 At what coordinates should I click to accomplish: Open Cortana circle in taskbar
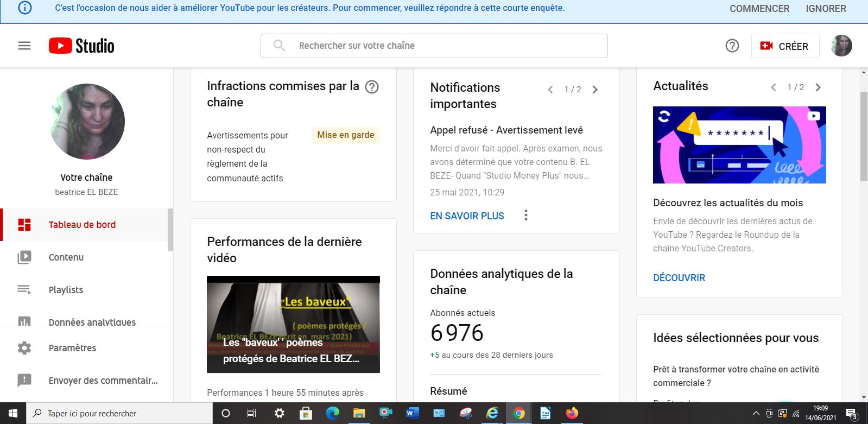coord(226,413)
